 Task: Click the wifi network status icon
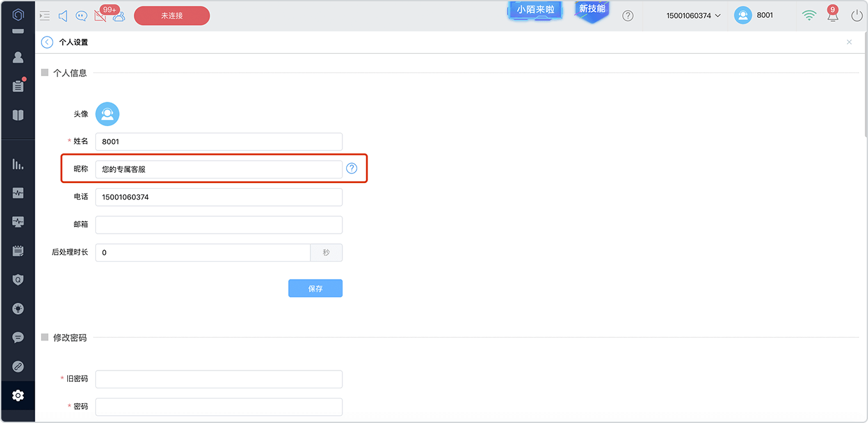[809, 15]
